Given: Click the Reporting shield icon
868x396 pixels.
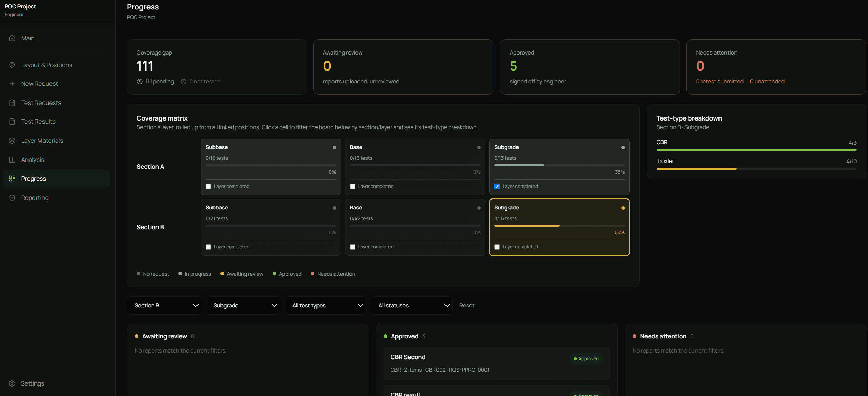Looking at the screenshot, I should tap(12, 198).
